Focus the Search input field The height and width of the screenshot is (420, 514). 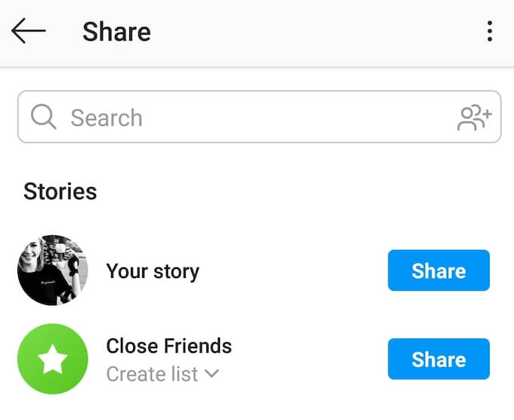click(259, 116)
